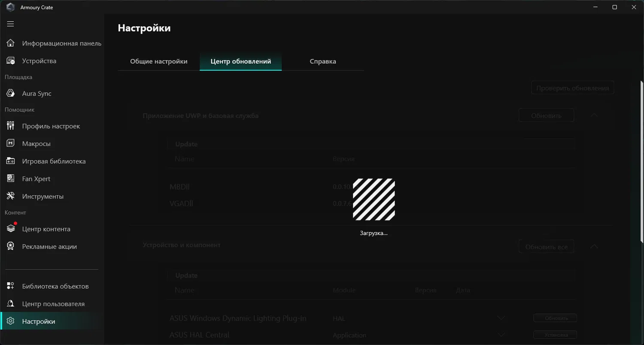Launch Fan Xpert from its sidebar icon
644x345 pixels.
11,179
